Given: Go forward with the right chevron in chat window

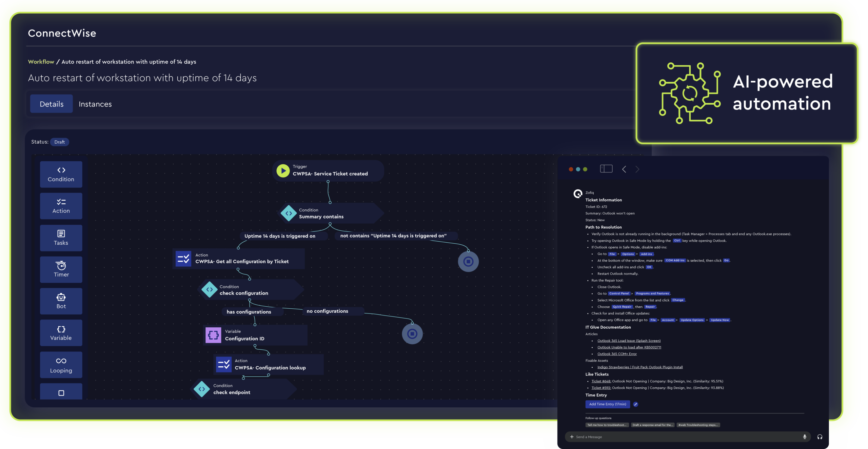Looking at the screenshot, I should pyautogui.click(x=637, y=169).
